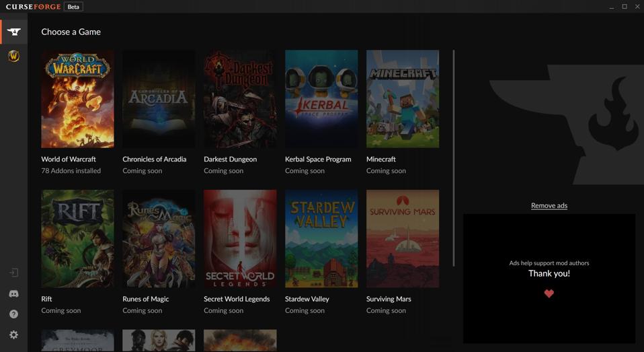The image size is (644, 352).
Task: Choose the Kerbal Space Program cover
Action: tap(321, 99)
